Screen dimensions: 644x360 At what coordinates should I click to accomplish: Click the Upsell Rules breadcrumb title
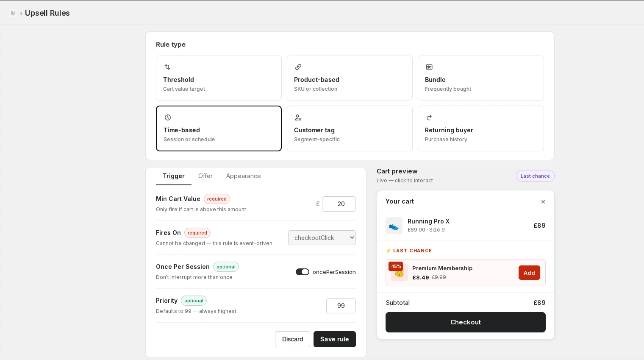click(x=47, y=13)
